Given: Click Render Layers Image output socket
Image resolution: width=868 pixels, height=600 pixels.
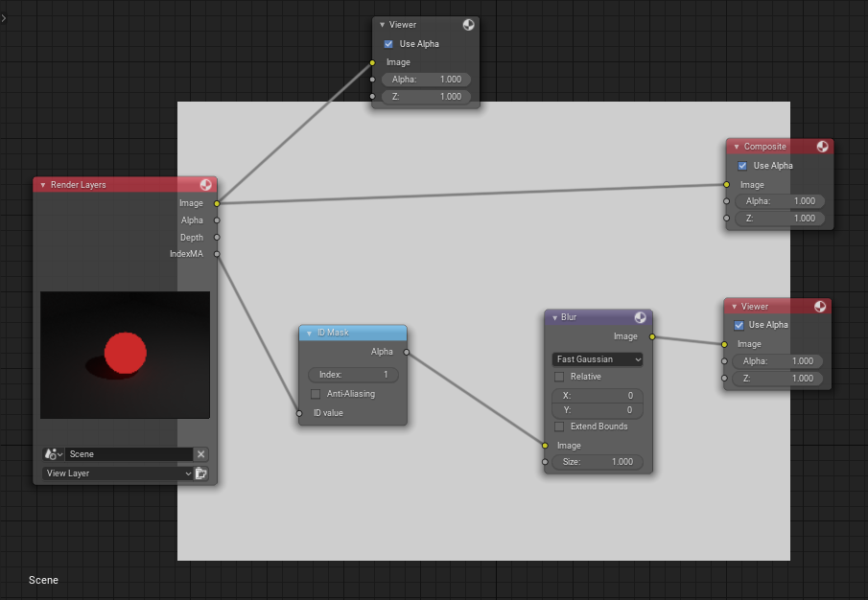Looking at the screenshot, I should pos(217,203).
